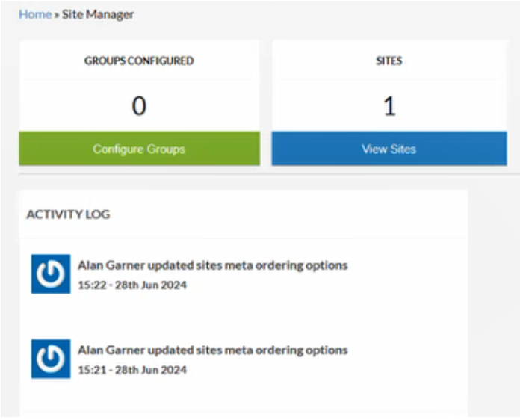Open the log entry title dated 15:22
This screenshot has height=420, width=520.
(212, 265)
